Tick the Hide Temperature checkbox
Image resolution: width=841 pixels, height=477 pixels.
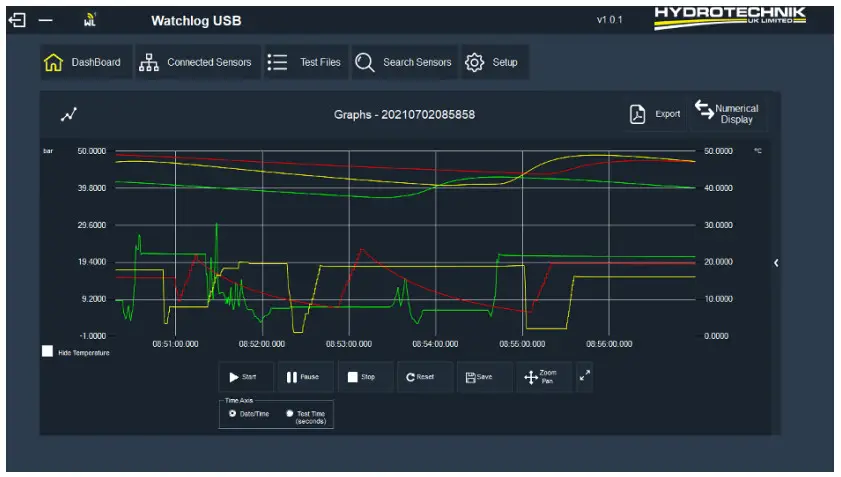47,351
